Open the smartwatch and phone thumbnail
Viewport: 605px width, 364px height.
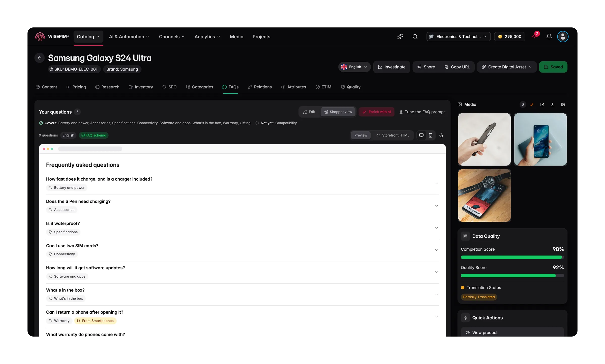[x=484, y=195]
